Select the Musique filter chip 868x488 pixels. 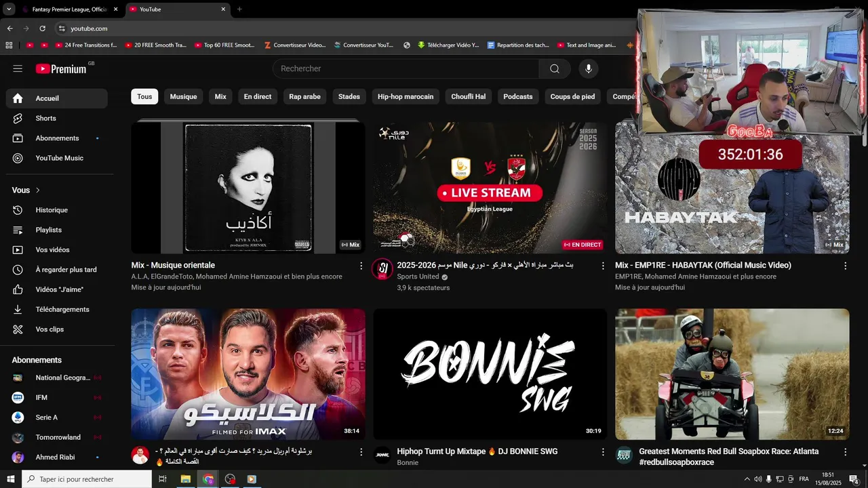point(183,96)
